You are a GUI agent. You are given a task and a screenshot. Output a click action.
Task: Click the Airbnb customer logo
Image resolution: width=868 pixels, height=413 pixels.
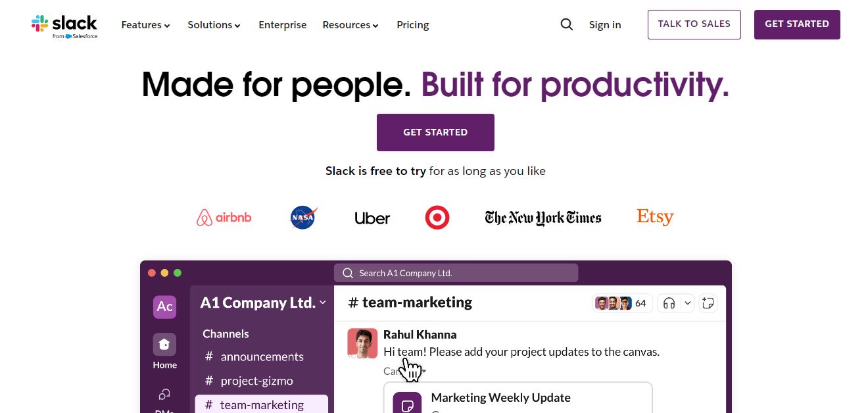pyautogui.click(x=224, y=218)
